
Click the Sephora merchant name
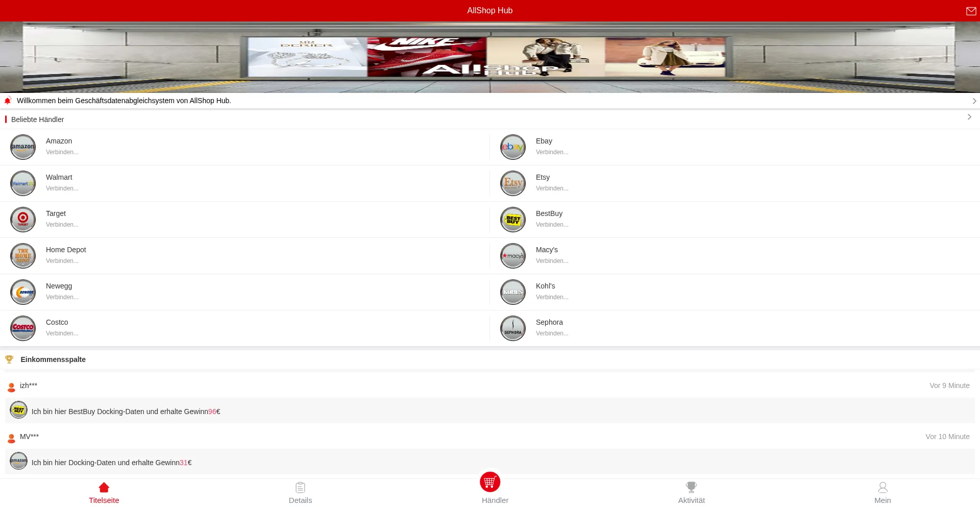pyautogui.click(x=549, y=322)
